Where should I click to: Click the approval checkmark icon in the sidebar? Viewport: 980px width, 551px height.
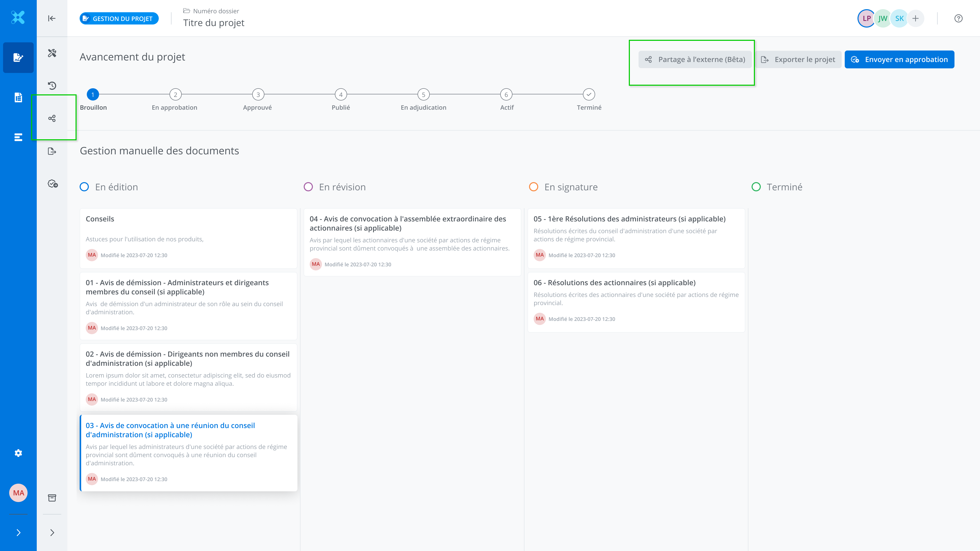[x=53, y=184]
